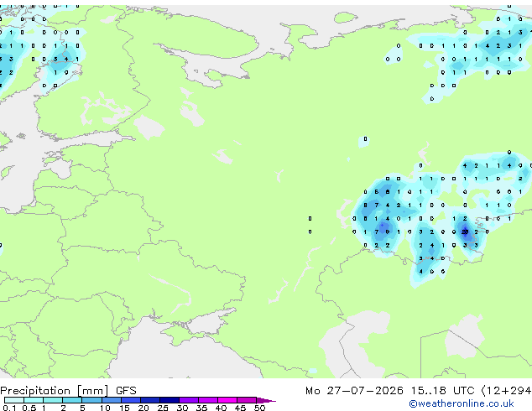This screenshot has width=532, height=411.
Task: Click the legend label '50'
Action: (259, 408)
